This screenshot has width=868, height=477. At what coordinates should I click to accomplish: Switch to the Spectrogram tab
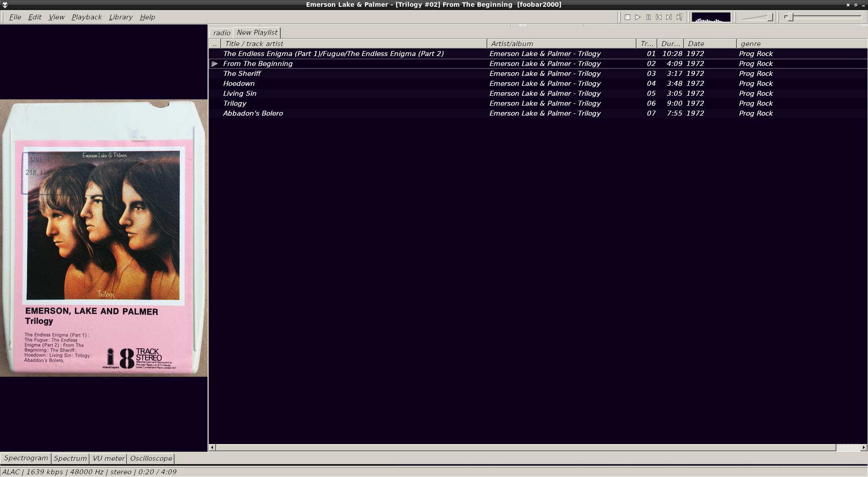coord(26,458)
